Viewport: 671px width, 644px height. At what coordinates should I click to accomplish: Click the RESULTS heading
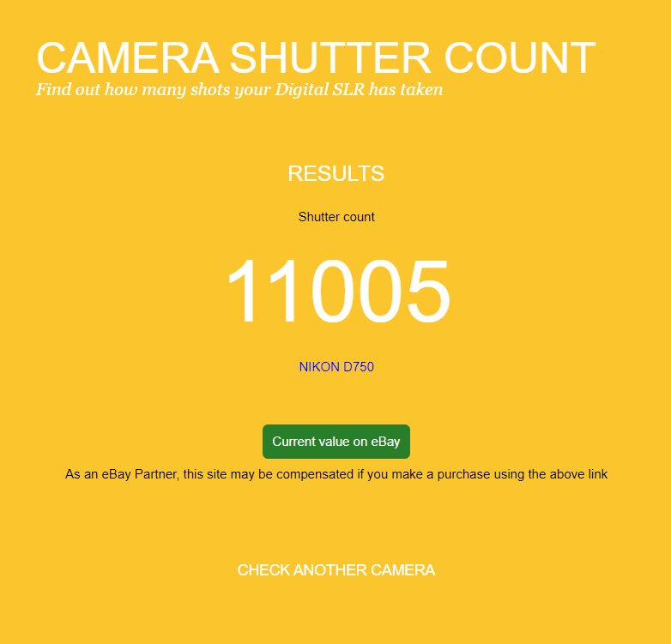(x=335, y=173)
